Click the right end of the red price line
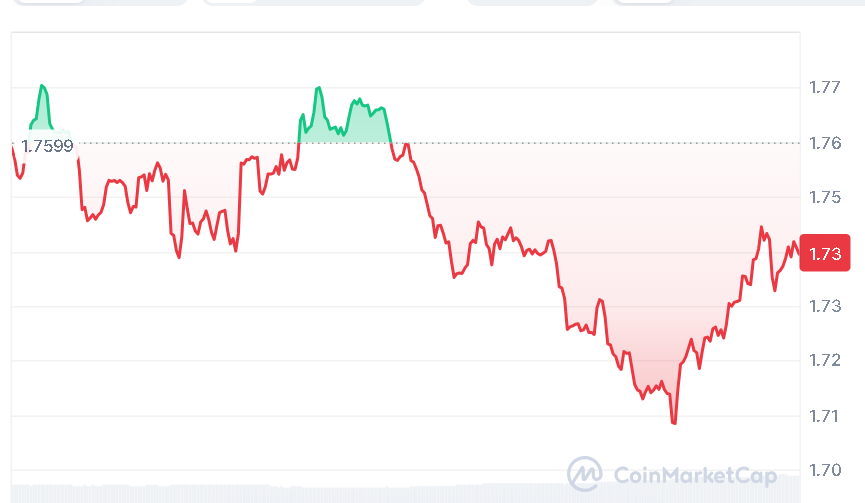865x503 pixels. pos(798,249)
